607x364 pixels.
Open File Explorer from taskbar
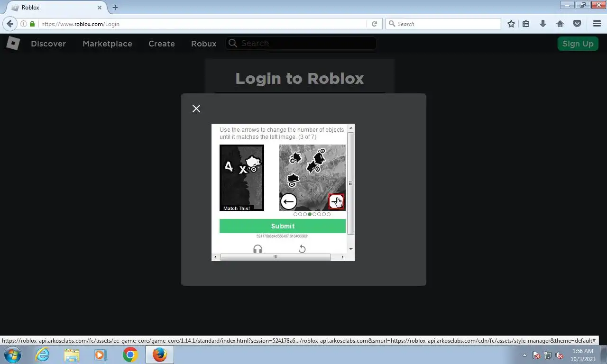(x=72, y=355)
